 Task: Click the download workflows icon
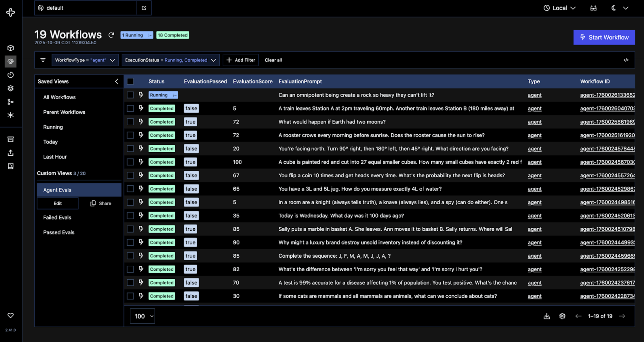547,316
